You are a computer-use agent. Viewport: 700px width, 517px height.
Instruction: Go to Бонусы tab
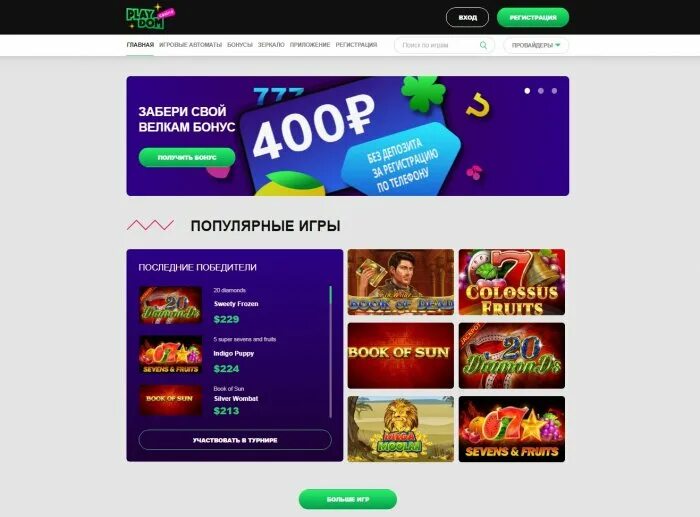click(x=240, y=45)
